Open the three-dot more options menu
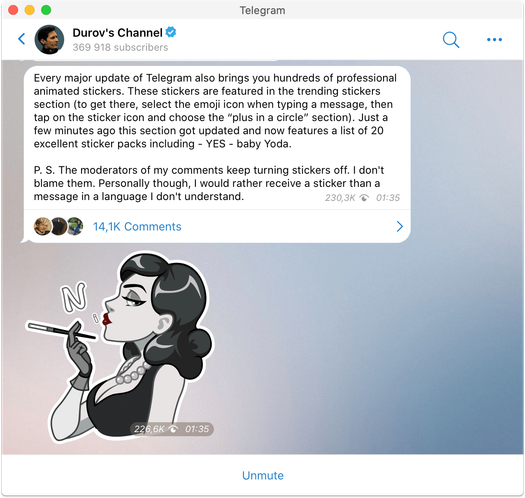 click(x=494, y=40)
